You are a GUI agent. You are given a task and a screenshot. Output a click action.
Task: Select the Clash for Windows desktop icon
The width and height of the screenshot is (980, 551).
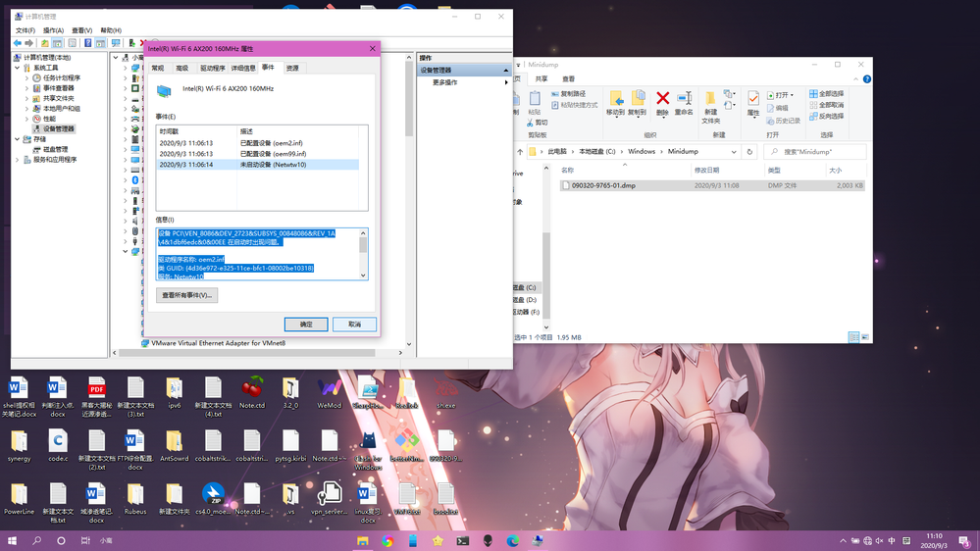368,450
